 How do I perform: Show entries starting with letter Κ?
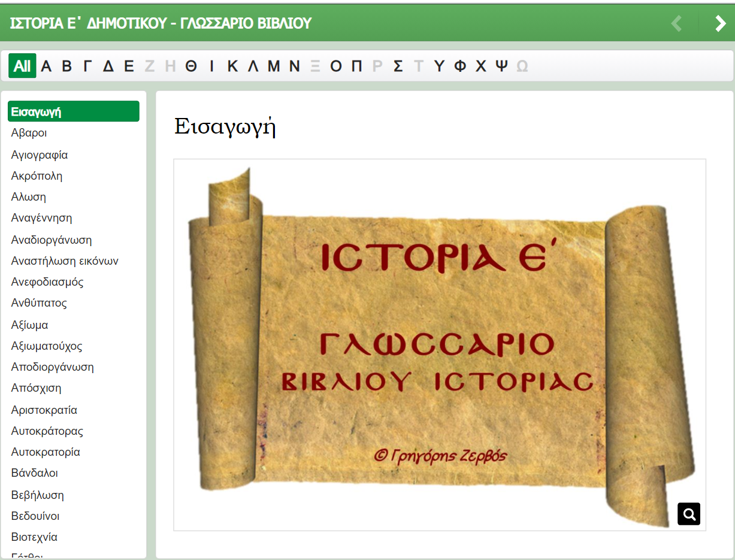click(232, 66)
